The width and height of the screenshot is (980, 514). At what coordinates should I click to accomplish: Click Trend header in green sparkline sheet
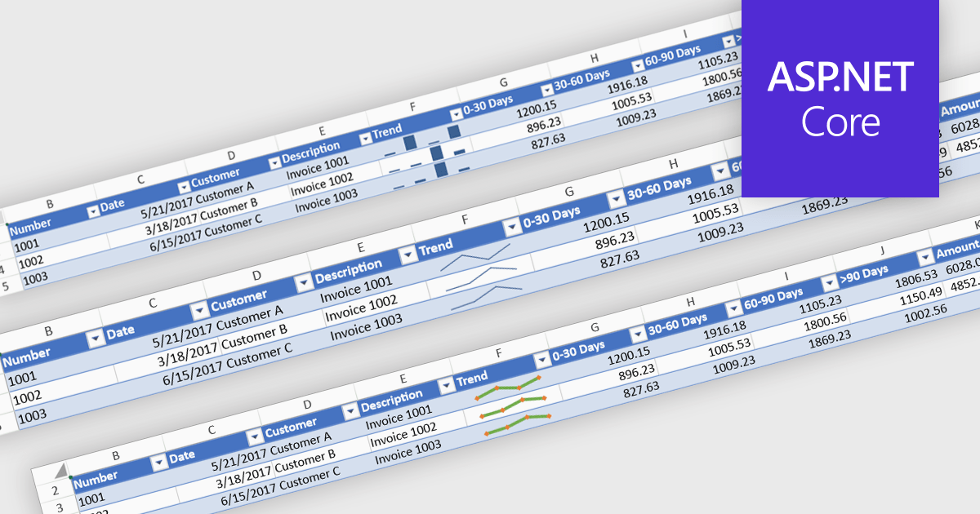472,379
